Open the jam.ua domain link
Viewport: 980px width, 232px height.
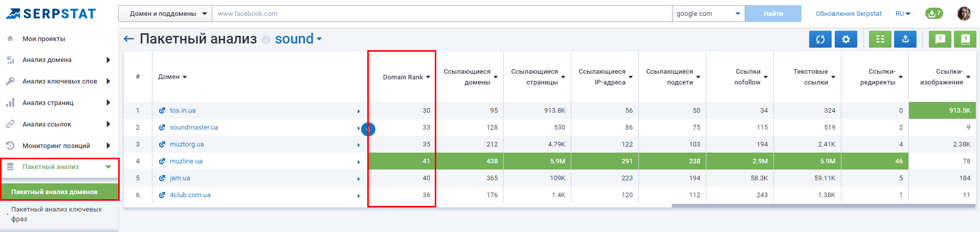[180, 178]
